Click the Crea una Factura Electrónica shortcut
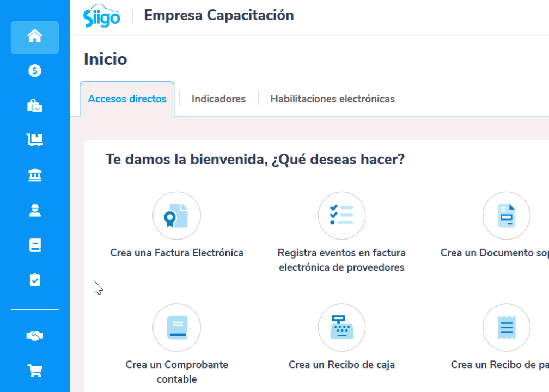Image resolution: width=549 pixels, height=392 pixels. tap(176, 216)
